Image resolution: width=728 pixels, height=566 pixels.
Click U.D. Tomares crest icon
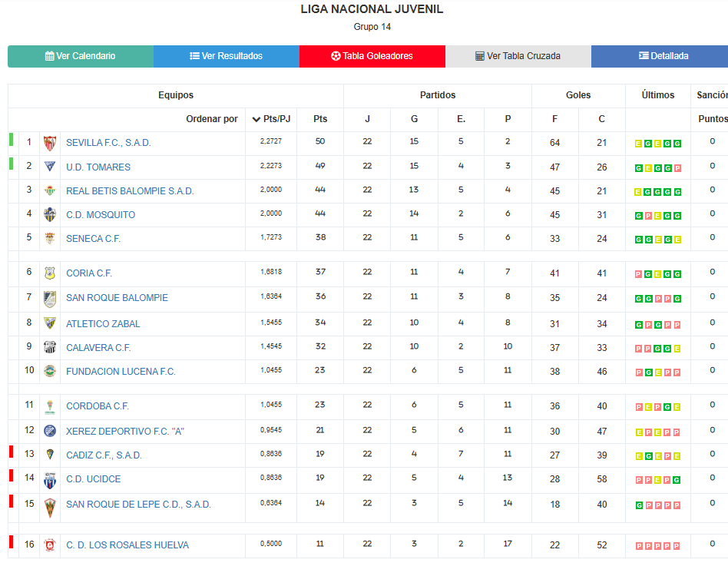coord(50,167)
